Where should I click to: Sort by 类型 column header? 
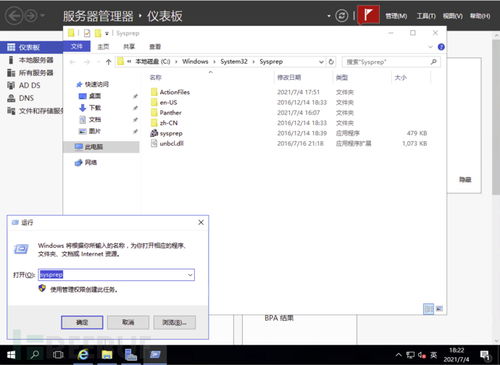tap(342, 77)
